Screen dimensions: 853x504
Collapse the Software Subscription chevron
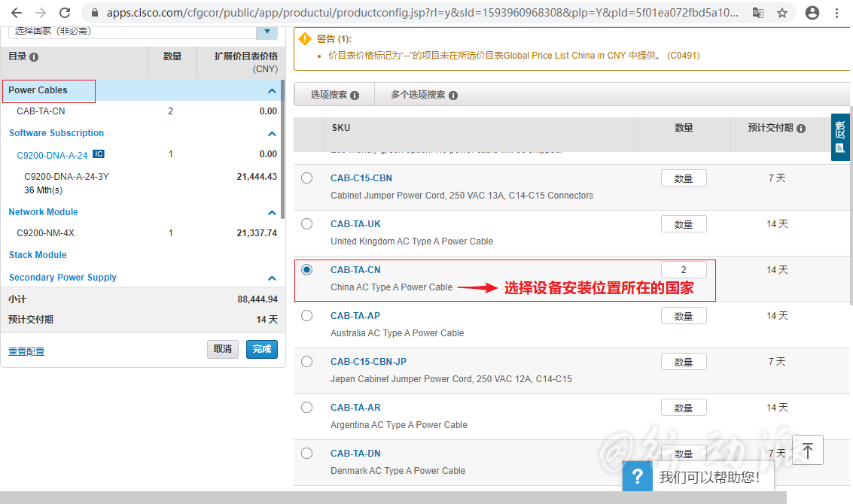pos(272,134)
